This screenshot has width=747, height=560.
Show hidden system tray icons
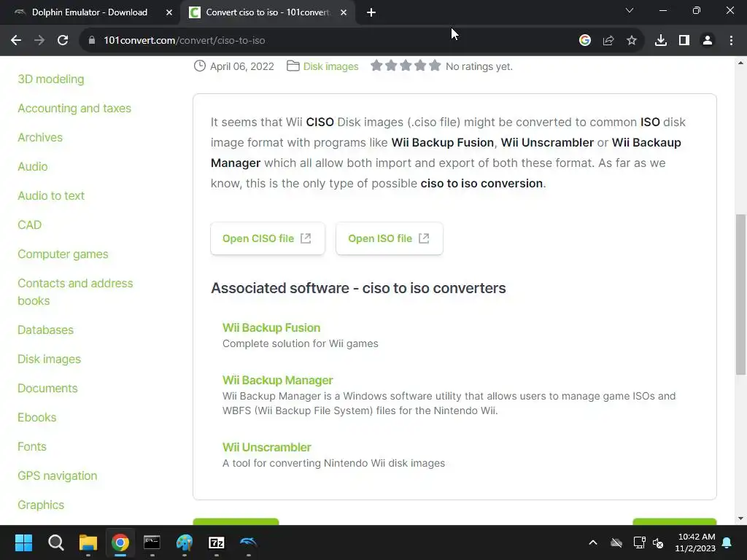point(593,542)
